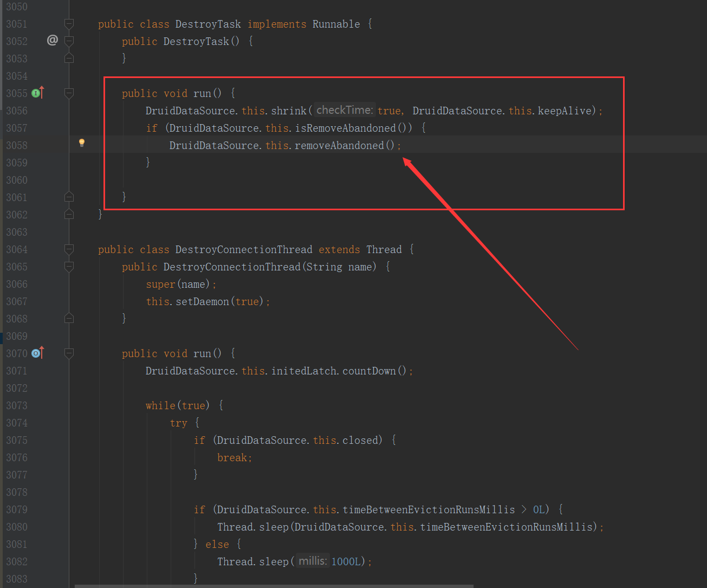Image resolution: width=707 pixels, height=588 pixels.
Task: Click the shrink method call on line 3056
Action: [x=288, y=110]
